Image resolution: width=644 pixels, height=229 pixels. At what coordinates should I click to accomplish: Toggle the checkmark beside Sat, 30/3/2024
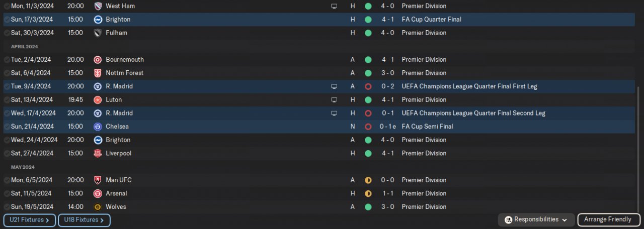[7, 33]
